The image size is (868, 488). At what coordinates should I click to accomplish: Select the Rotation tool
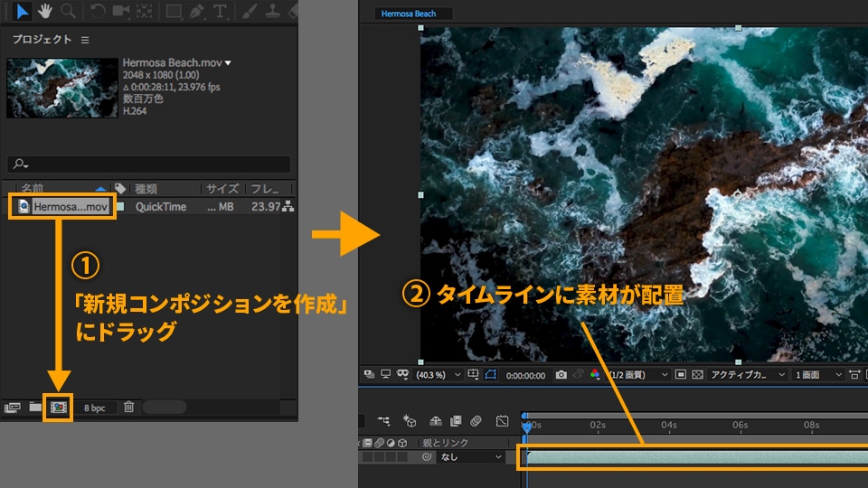[x=98, y=12]
